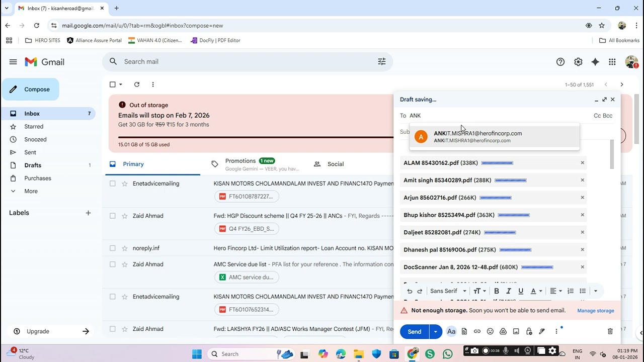
Task: Redo edit in compose toolbar
Action: 420,291
